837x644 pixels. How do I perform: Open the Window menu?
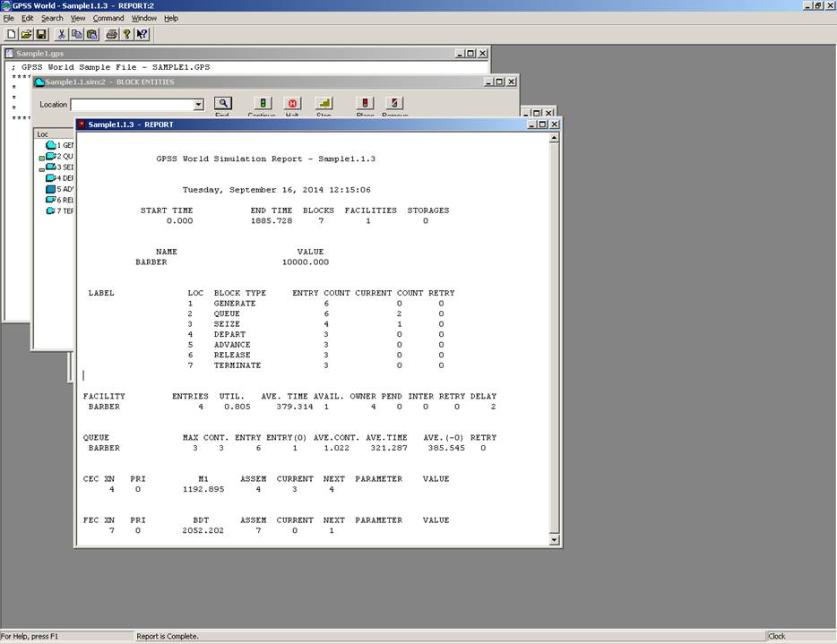pos(143,18)
